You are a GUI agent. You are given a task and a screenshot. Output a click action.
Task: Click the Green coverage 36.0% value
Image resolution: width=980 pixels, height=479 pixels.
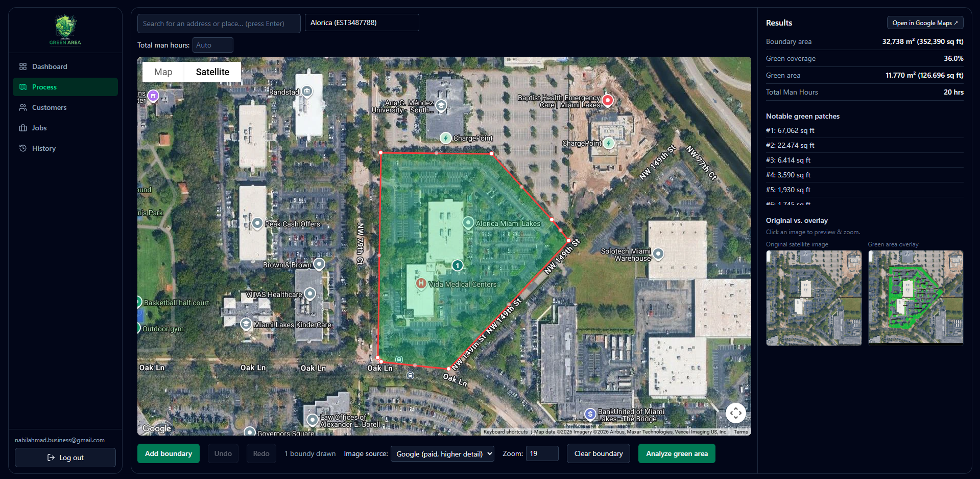953,58
